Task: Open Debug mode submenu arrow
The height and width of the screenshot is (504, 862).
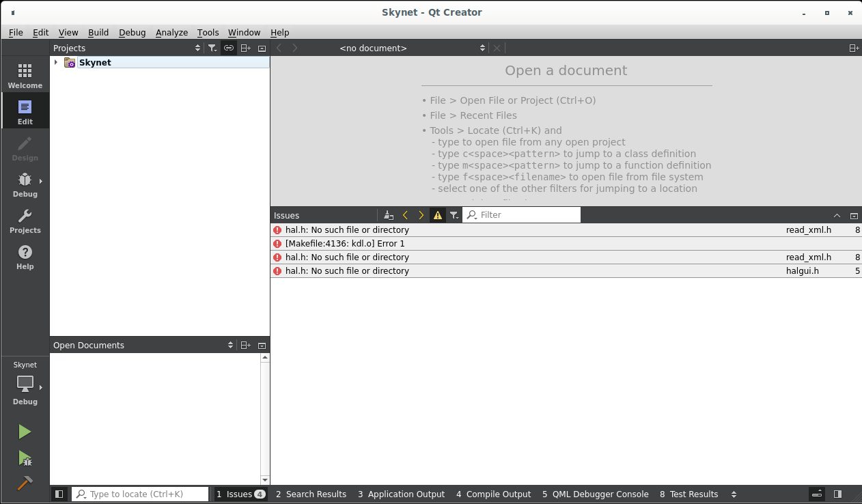Action: tap(41, 181)
